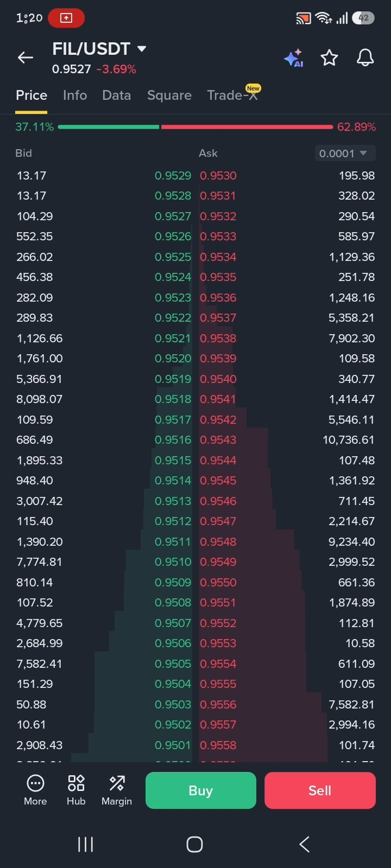Tap the screen recording indicator in status bar

66,18
